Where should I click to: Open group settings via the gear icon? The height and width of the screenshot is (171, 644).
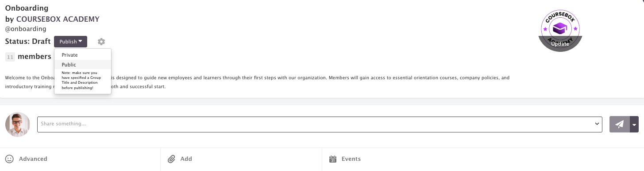point(101,42)
